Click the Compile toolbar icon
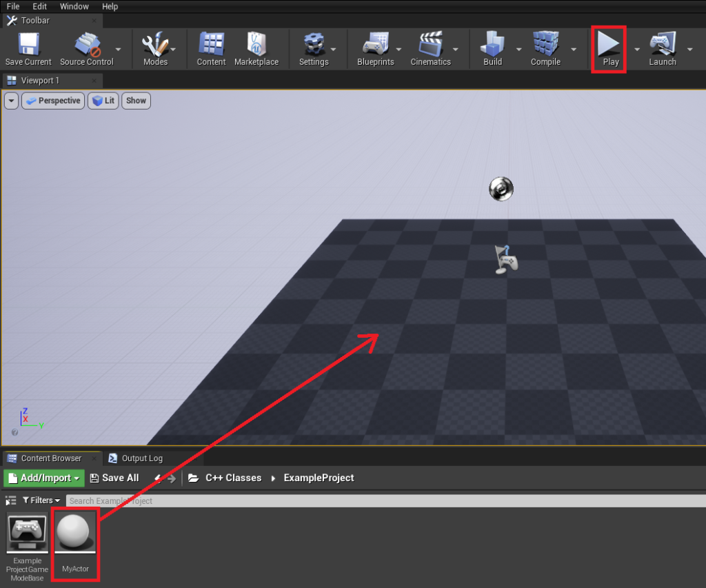This screenshot has height=588, width=706. point(546,44)
